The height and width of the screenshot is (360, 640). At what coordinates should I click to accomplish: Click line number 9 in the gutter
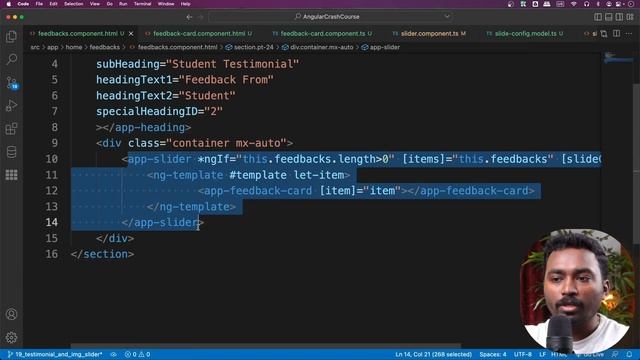tap(55, 143)
